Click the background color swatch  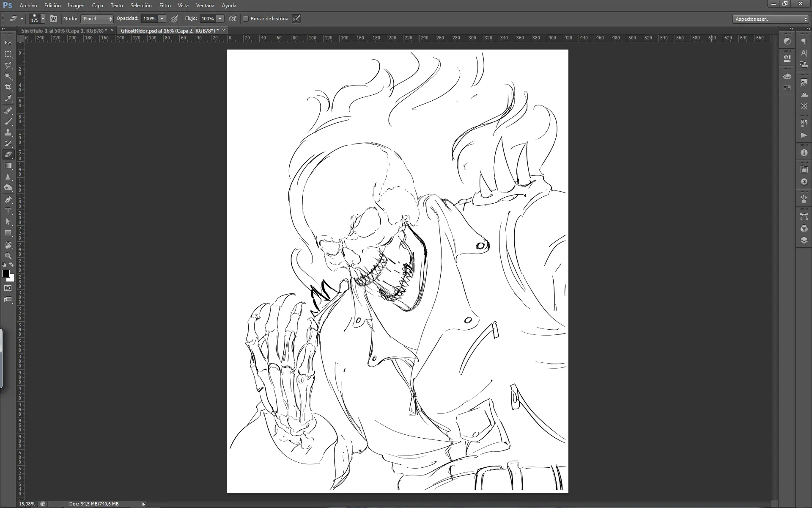tap(12, 279)
